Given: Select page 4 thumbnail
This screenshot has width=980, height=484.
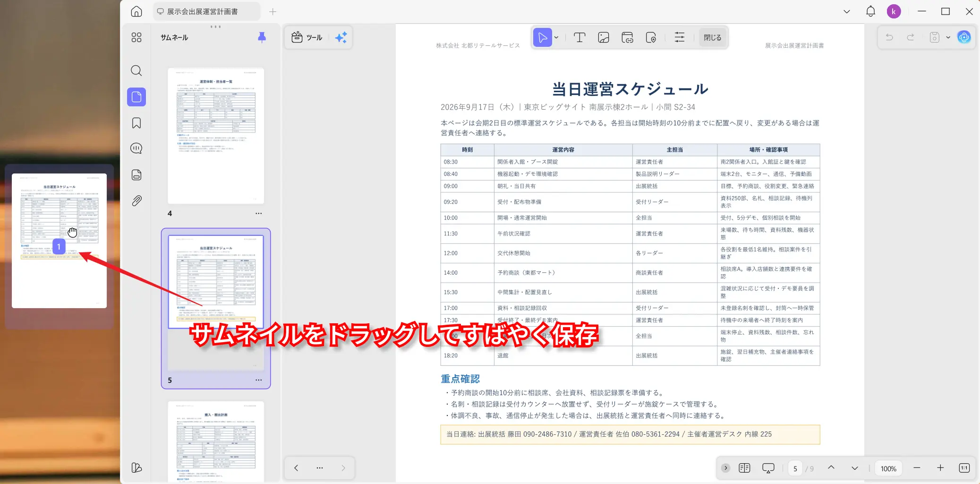Looking at the screenshot, I should (216, 136).
